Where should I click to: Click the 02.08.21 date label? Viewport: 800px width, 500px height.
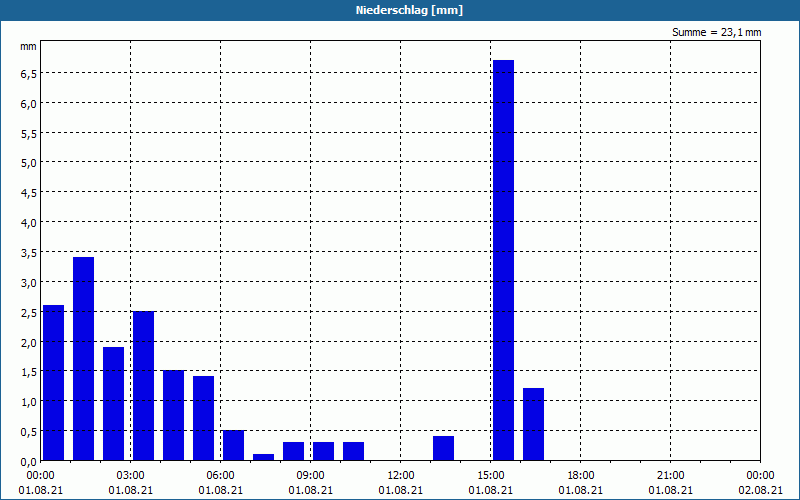[760, 490]
